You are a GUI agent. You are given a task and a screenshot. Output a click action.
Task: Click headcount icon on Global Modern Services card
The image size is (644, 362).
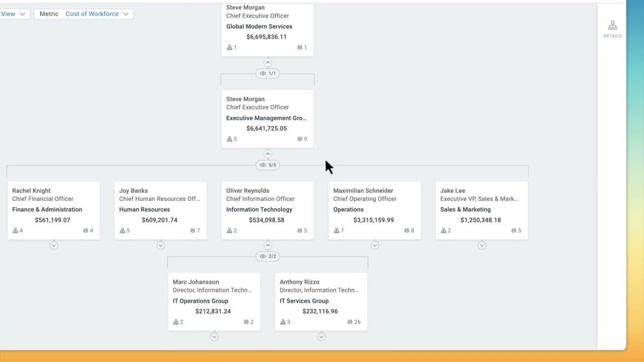[300, 48]
